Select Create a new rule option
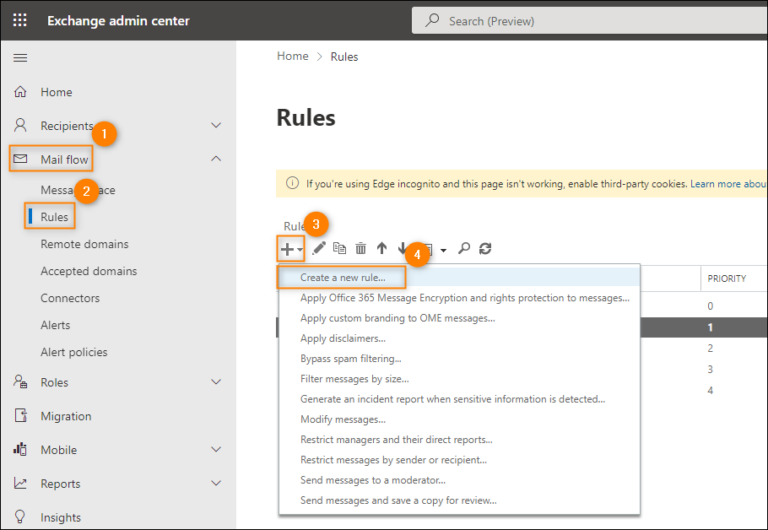 coord(342,277)
